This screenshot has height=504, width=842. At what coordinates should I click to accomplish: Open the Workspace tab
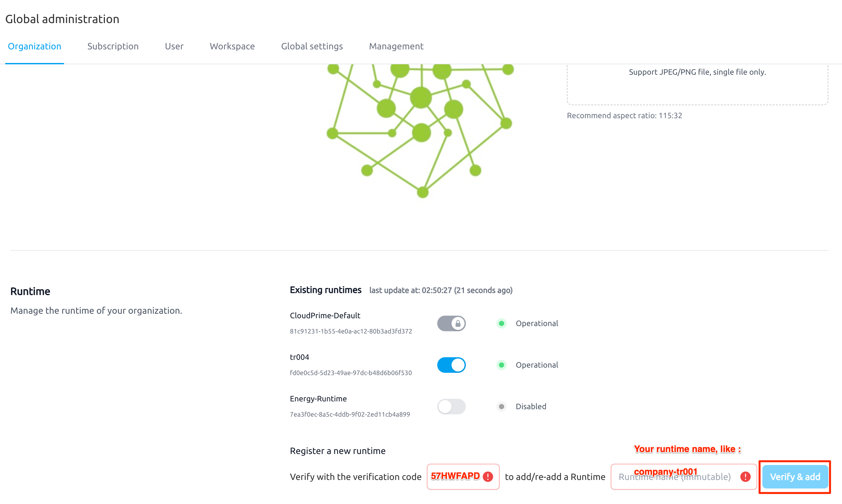tap(232, 46)
